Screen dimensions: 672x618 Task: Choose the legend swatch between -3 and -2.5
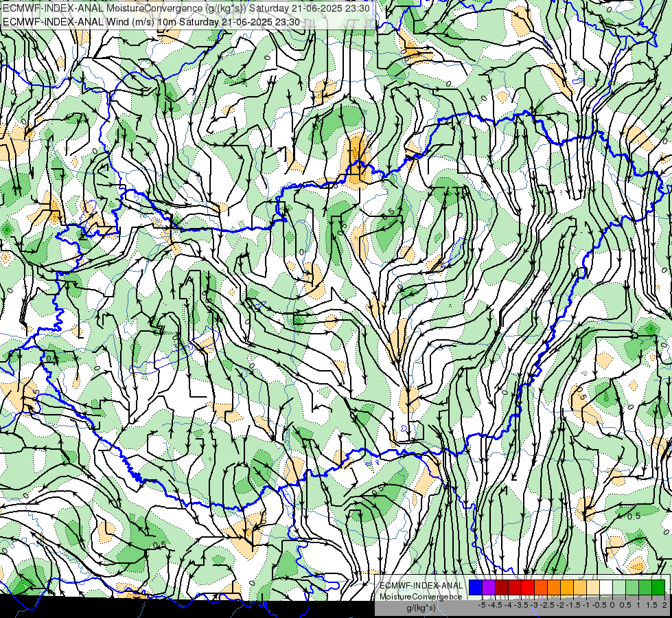(x=542, y=587)
